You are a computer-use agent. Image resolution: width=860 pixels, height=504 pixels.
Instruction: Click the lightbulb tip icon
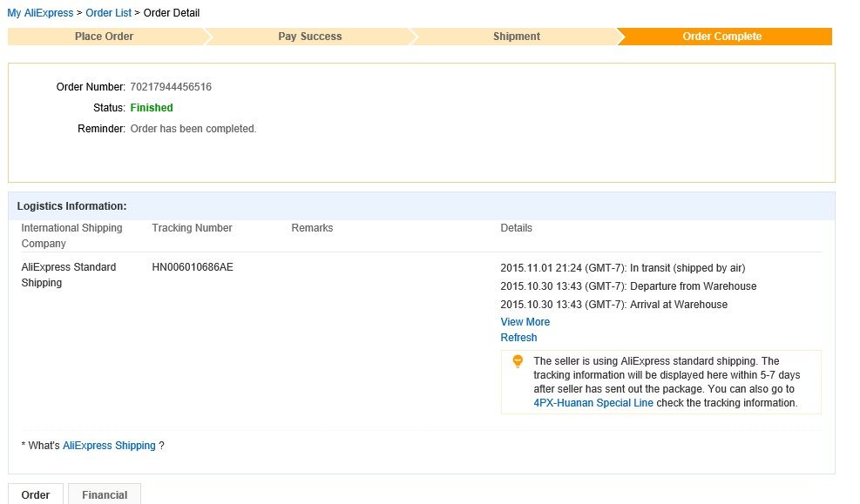pyautogui.click(x=518, y=361)
